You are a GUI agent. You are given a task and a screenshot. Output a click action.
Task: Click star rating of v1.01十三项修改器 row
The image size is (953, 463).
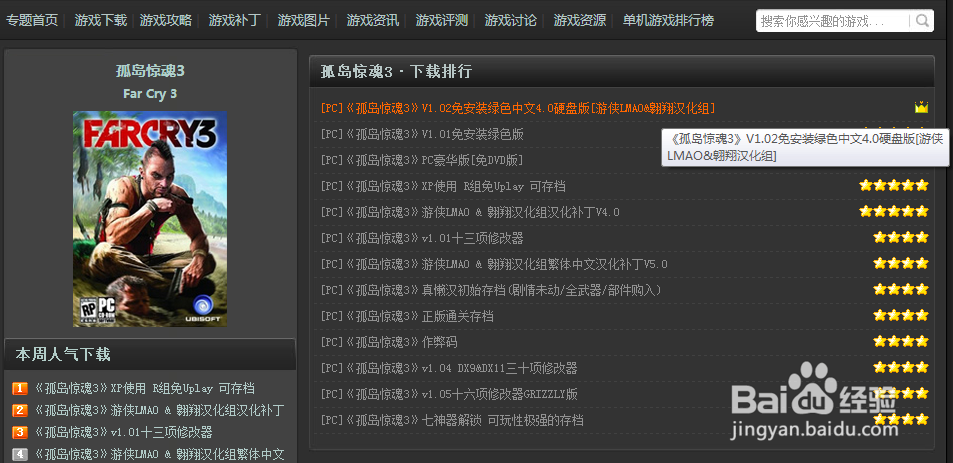point(901,238)
